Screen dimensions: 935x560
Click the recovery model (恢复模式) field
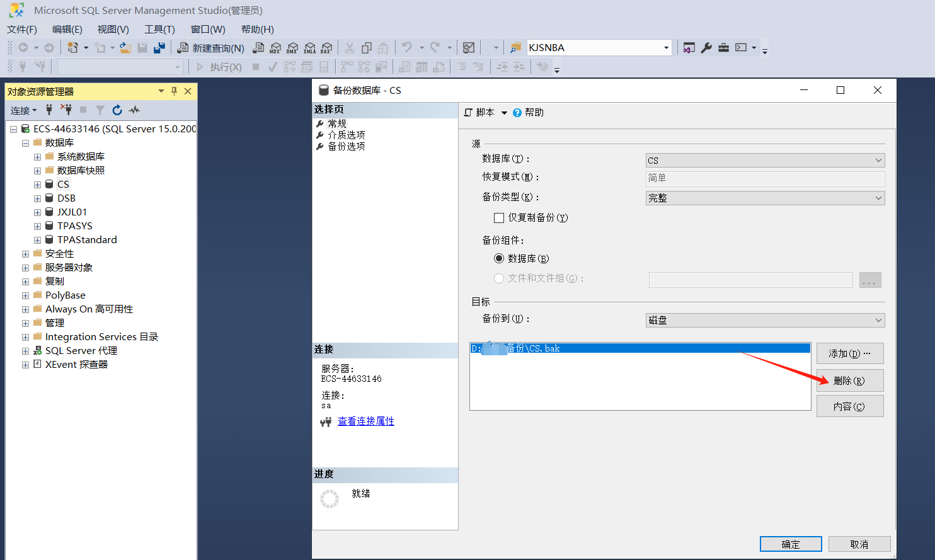pyautogui.click(x=765, y=178)
